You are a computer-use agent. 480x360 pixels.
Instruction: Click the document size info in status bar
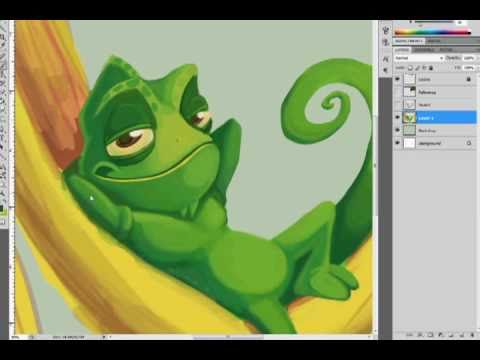click(x=68, y=337)
